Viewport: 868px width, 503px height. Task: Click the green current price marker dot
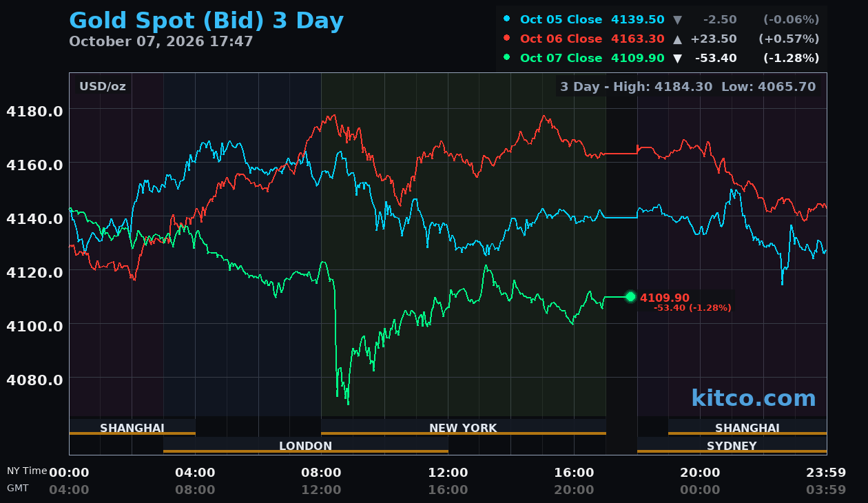click(630, 297)
